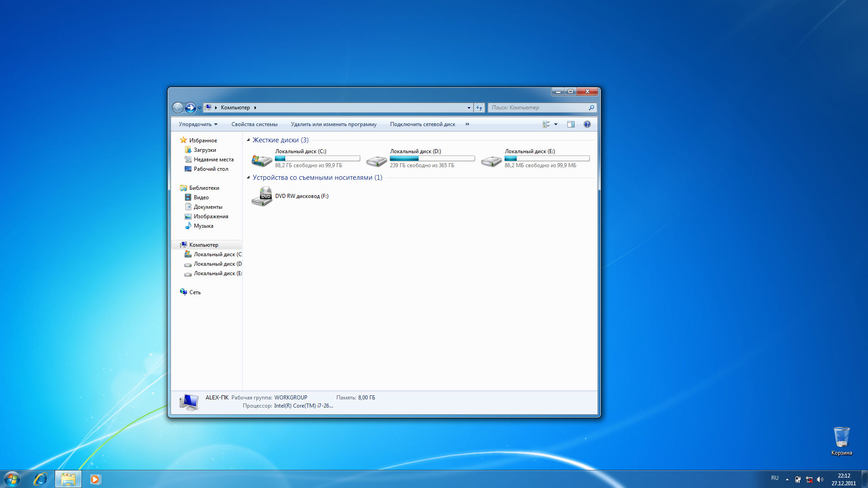Click Local Disk (D:) usage bar

click(432, 159)
